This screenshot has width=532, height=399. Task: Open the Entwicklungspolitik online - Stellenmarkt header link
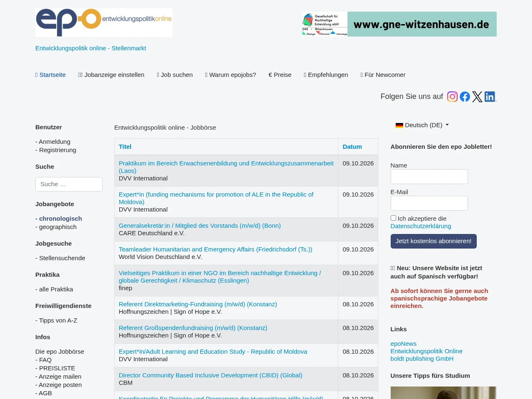[x=91, y=48]
